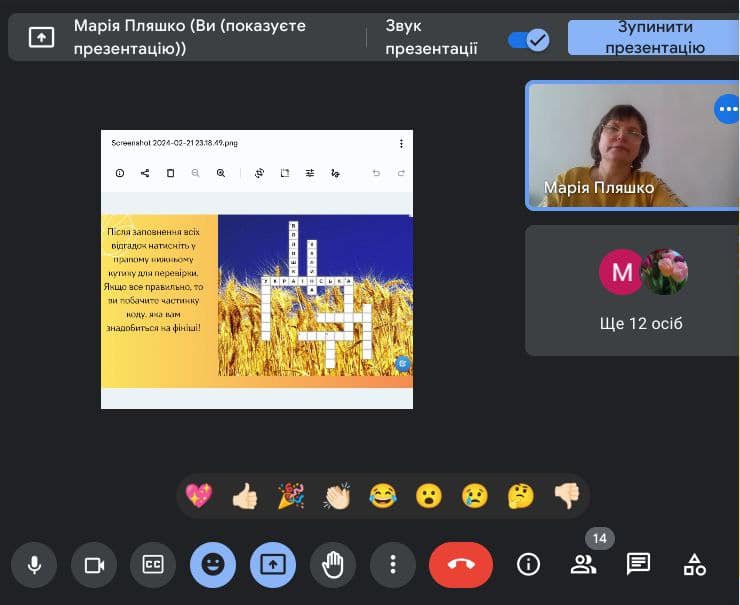Screen dimensions: 740x605
Task: Hang up with the red leave call button
Action: 461,565
